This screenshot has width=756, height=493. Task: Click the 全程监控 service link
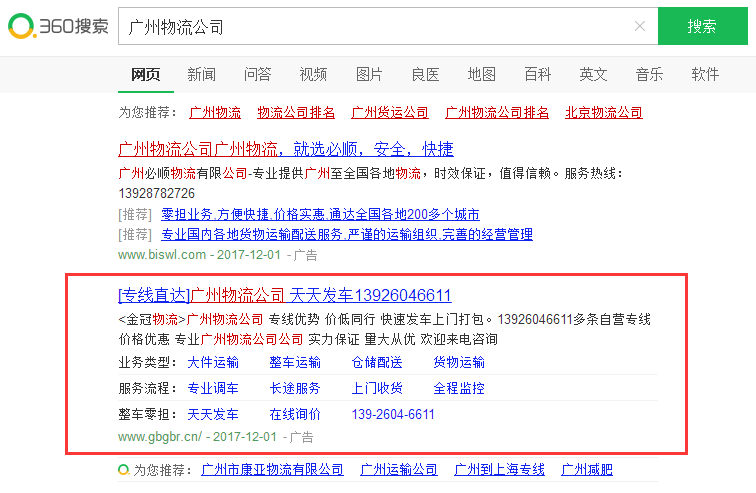click(458, 388)
